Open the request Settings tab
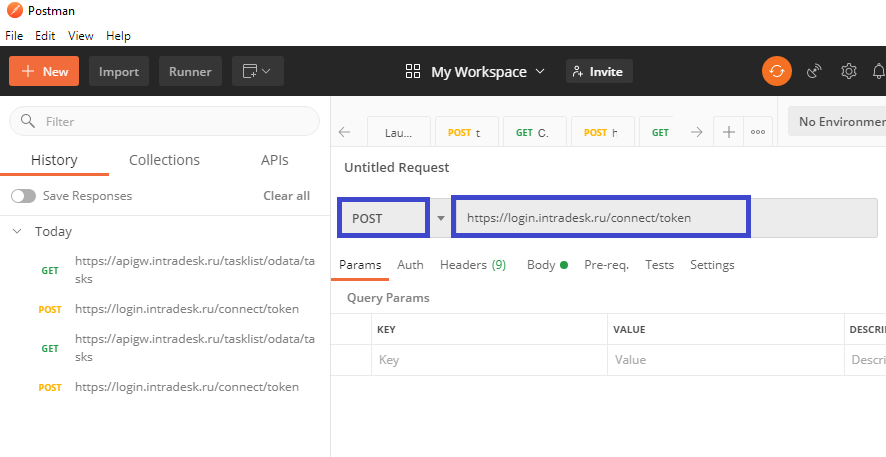Image resolution: width=886 pixels, height=457 pixels. (712, 265)
